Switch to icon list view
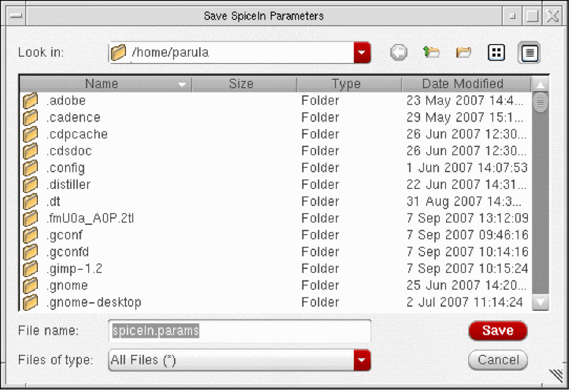The image size is (572, 392). click(x=497, y=53)
